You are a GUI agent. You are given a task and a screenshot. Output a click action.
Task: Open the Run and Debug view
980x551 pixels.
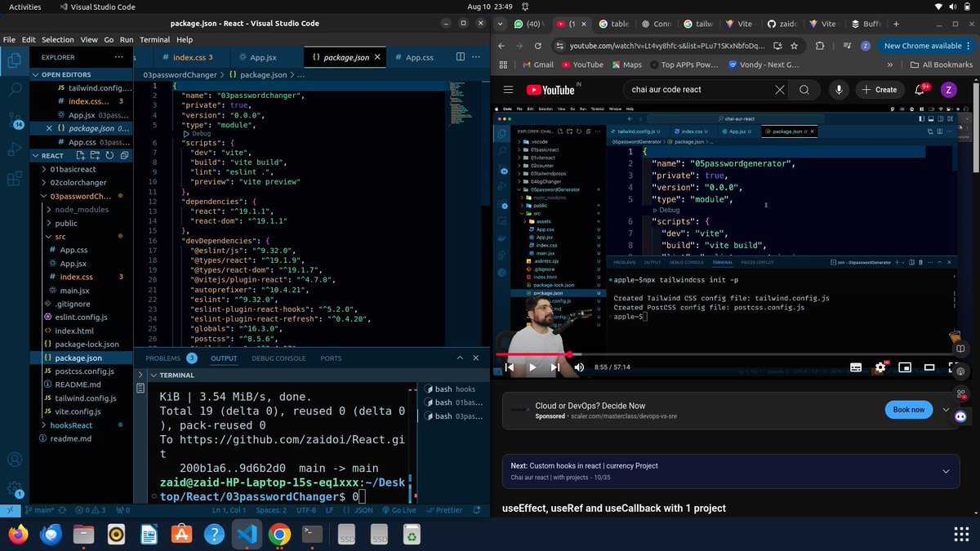pos(14,149)
